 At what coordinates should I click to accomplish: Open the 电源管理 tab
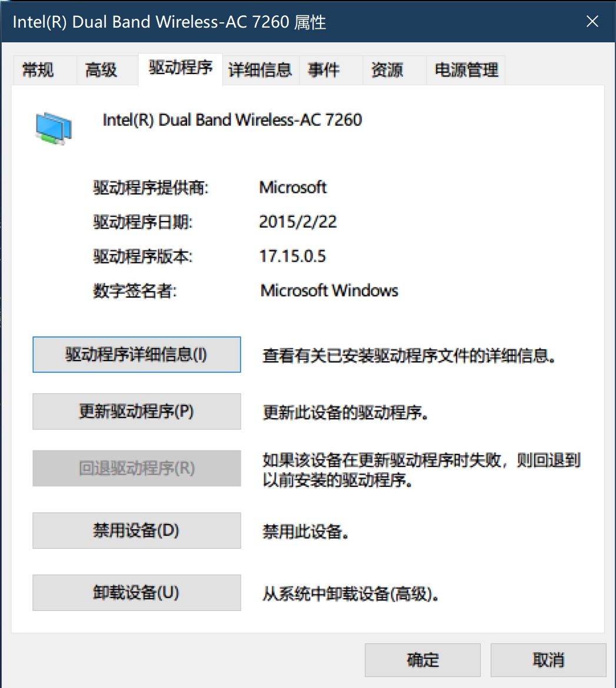tap(466, 71)
